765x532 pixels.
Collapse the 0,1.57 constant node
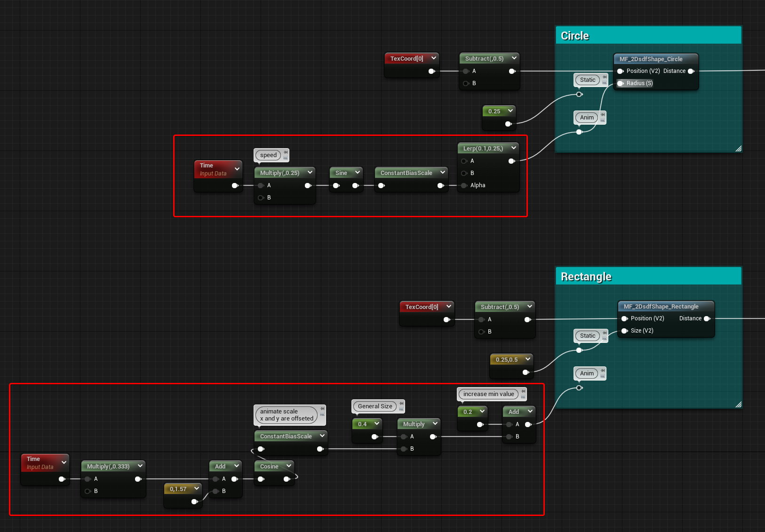coord(197,489)
